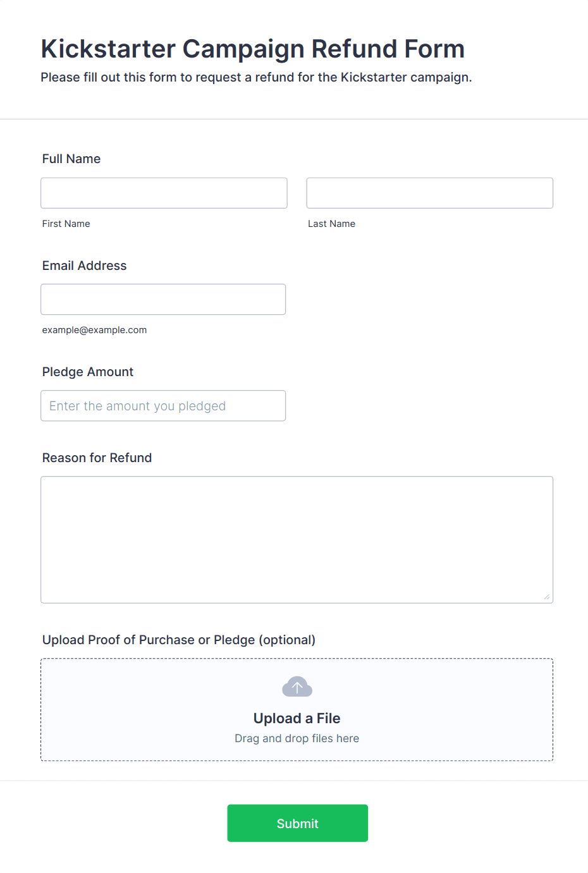
Task: Click the 'Drag and drop files here' text
Action: pyautogui.click(x=297, y=738)
